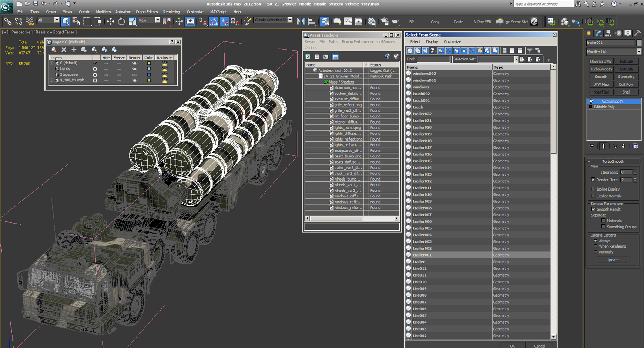This screenshot has width=644, height=348.
Task: Click TurboSmooth lightbulb visibility icon
Action: point(591,101)
